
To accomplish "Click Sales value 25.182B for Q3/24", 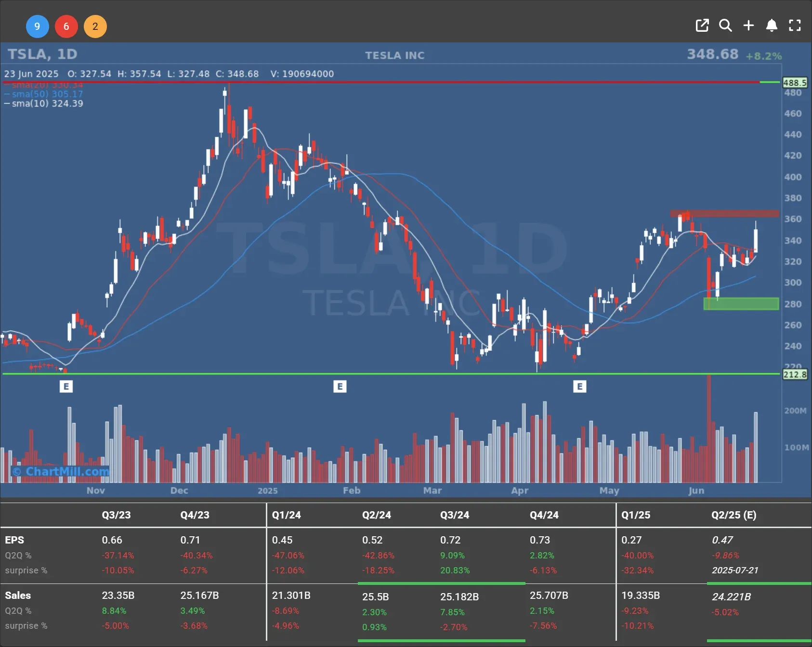I will (x=459, y=597).
